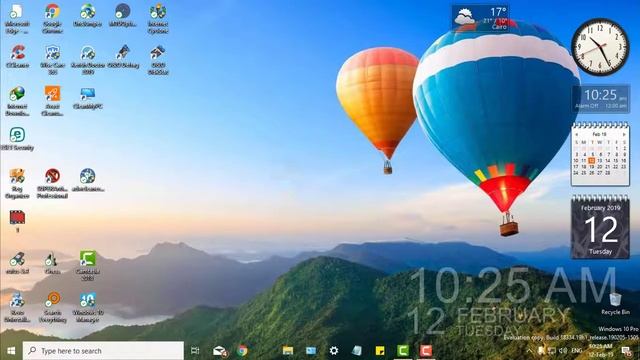The image size is (640, 360).
Task: Launch Chrome from the taskbar
Action: (242, 351)
